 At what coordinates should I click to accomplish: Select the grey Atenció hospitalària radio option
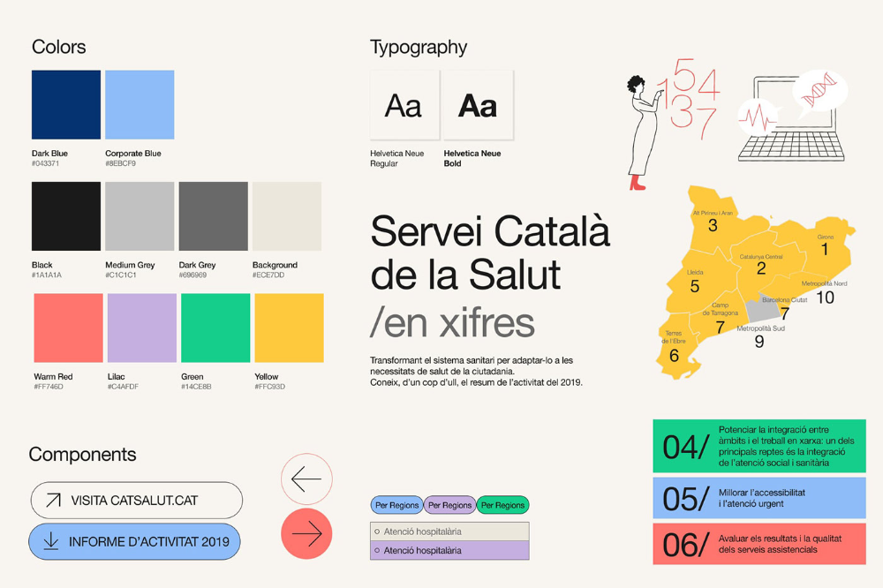tap(449, 531)
